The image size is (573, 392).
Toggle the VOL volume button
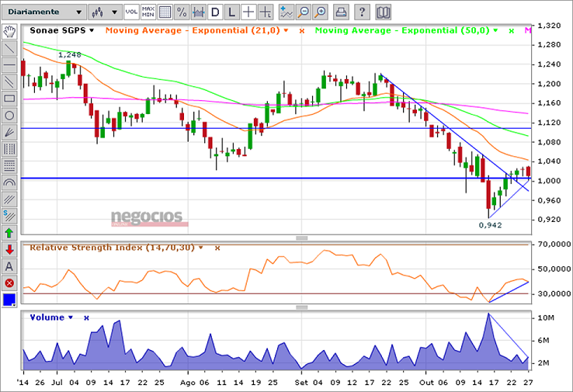point(131,12)
